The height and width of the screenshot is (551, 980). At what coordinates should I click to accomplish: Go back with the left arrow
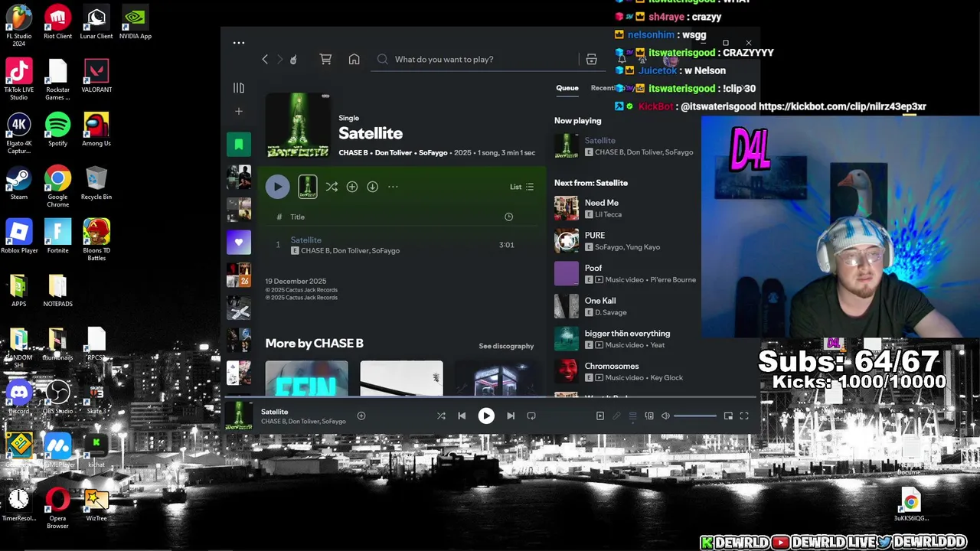pyautogui.click(x=265, y=59)
